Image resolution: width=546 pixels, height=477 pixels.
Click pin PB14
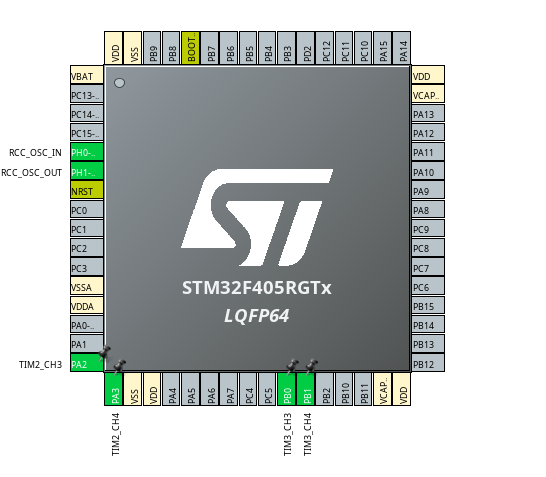[428, 325]
